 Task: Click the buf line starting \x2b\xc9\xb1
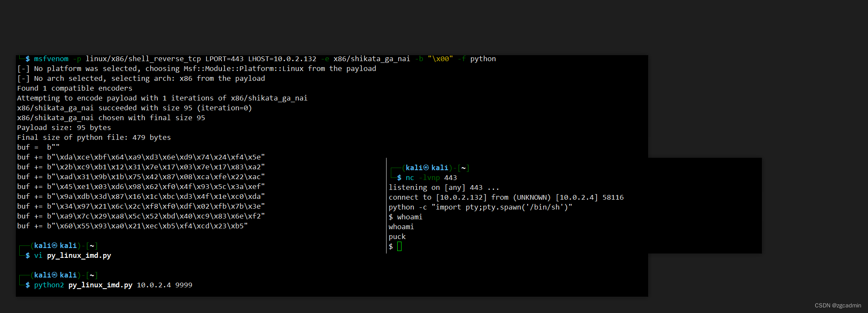[141, 167]
